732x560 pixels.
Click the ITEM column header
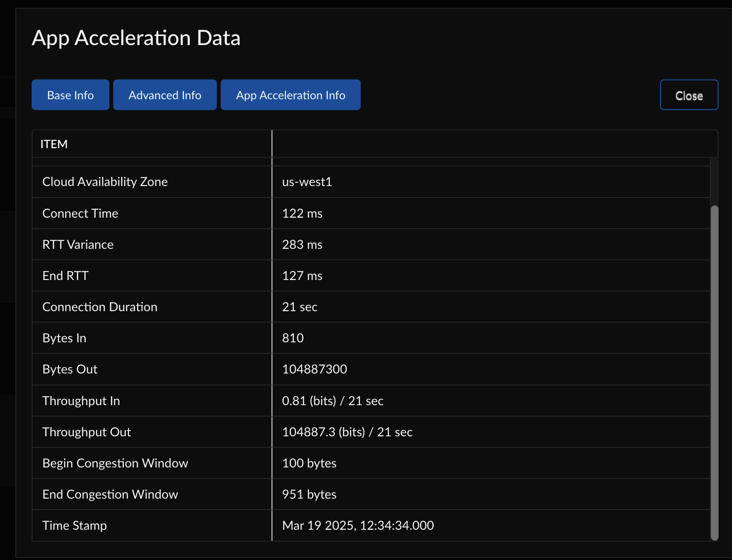(54, 144)
